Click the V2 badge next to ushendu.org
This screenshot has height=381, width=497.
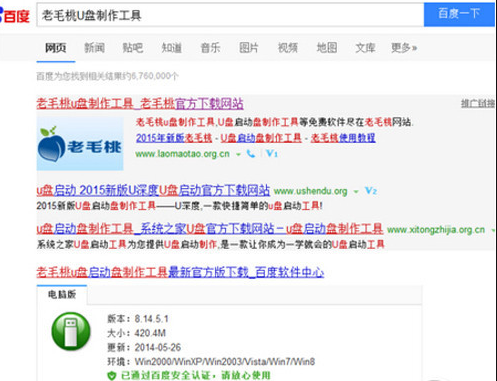(x=371, y=191)
